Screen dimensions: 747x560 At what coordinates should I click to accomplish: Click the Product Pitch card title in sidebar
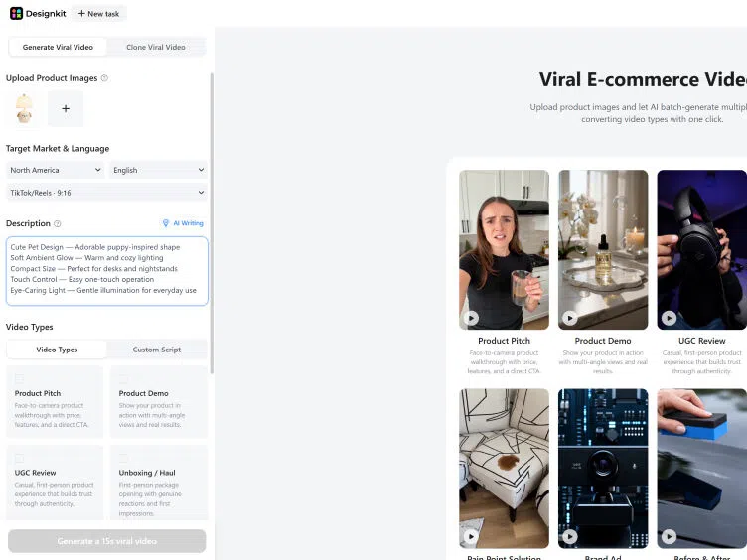[x=38, y=393]
